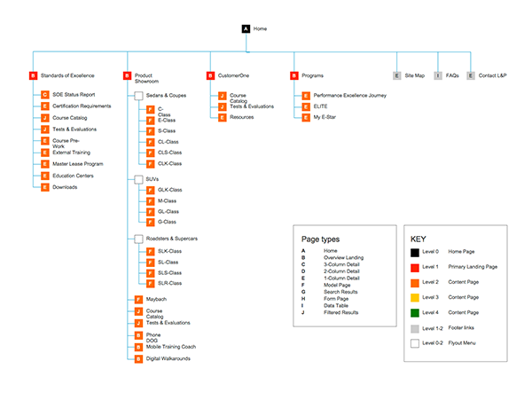Viewport: 532px width, 408px height.
Task: Click the Sedans & Coupes flyout box
Action: (x=138, y=94)
